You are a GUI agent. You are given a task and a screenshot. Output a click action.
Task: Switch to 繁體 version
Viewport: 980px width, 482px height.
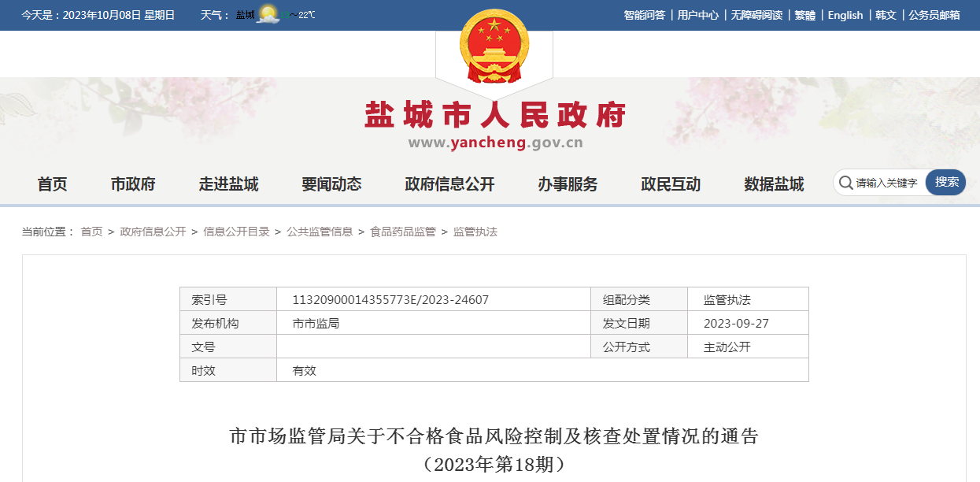tap(804, 15)
